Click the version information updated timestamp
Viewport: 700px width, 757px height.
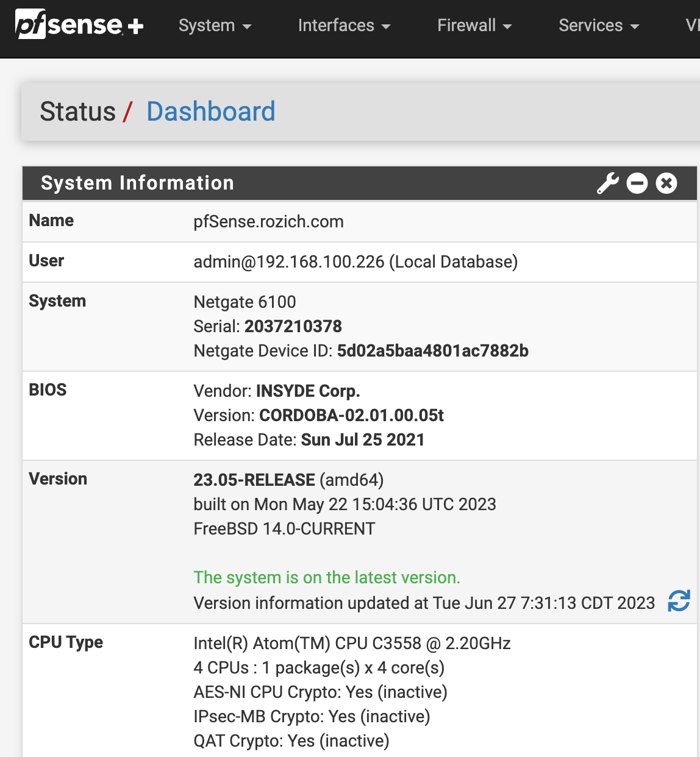click(424, 603)
